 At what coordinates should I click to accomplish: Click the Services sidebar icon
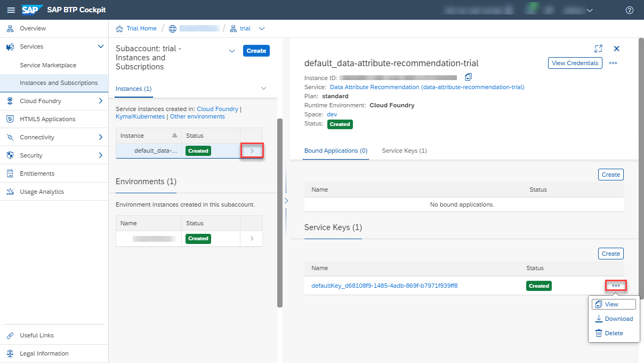(x=10, y=46)
